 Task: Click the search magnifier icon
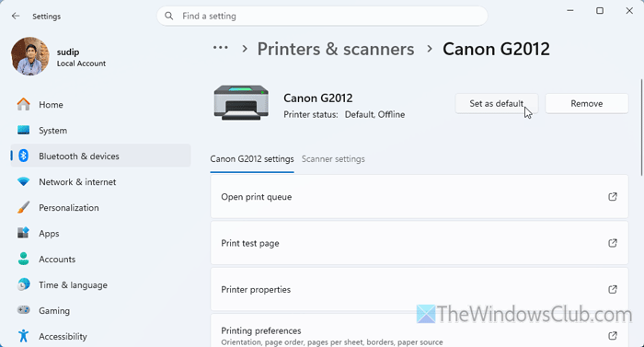168,16
